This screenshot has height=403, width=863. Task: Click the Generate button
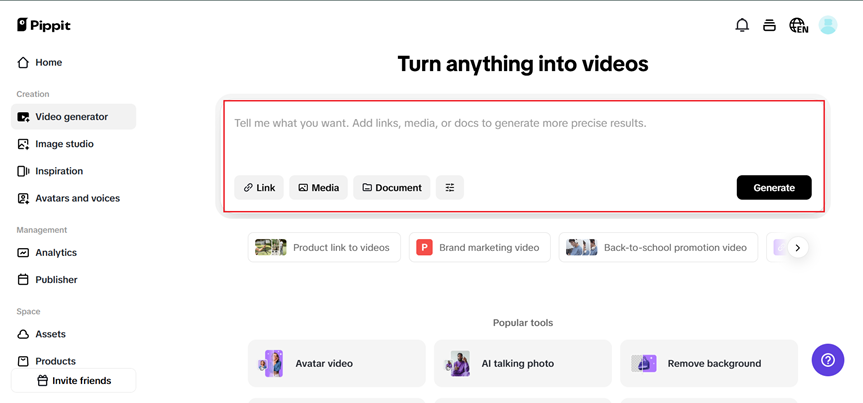tap(774, 188)
